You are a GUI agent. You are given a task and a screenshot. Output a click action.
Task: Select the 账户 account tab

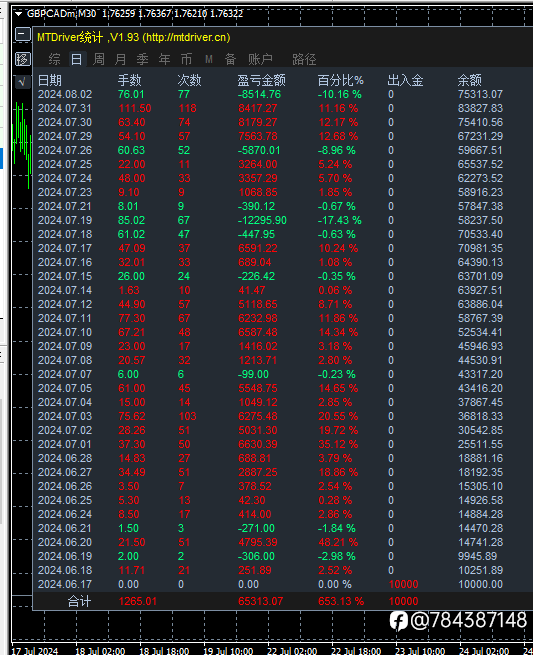tap(261, 59)
